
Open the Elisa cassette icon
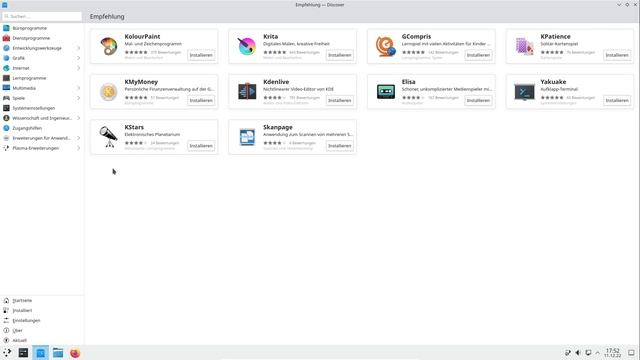point(386,91)
